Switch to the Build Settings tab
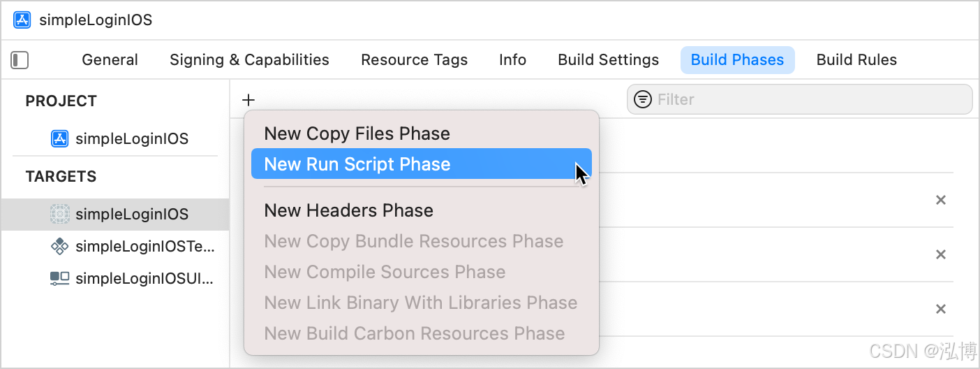 (608, 60)
